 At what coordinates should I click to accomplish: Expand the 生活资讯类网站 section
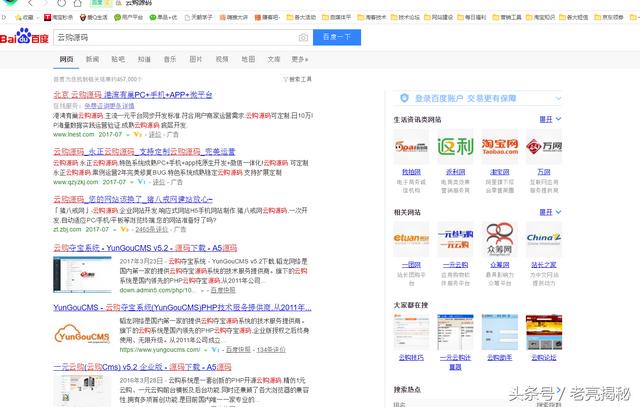pyautogui.click(x=550, y=119)
